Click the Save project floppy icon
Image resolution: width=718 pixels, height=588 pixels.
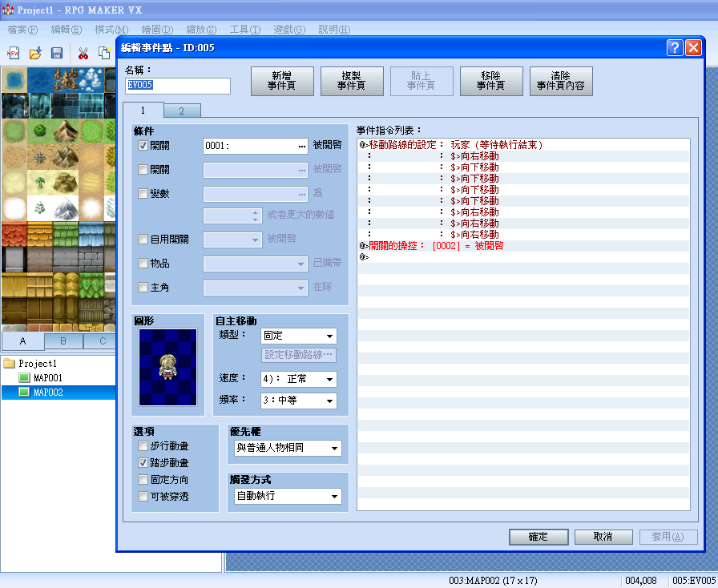(57, 53)
